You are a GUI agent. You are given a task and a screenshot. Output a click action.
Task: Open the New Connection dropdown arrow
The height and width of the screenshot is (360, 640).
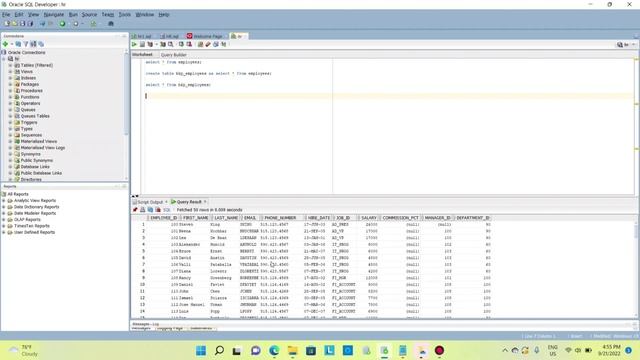[x=12, y=44]
